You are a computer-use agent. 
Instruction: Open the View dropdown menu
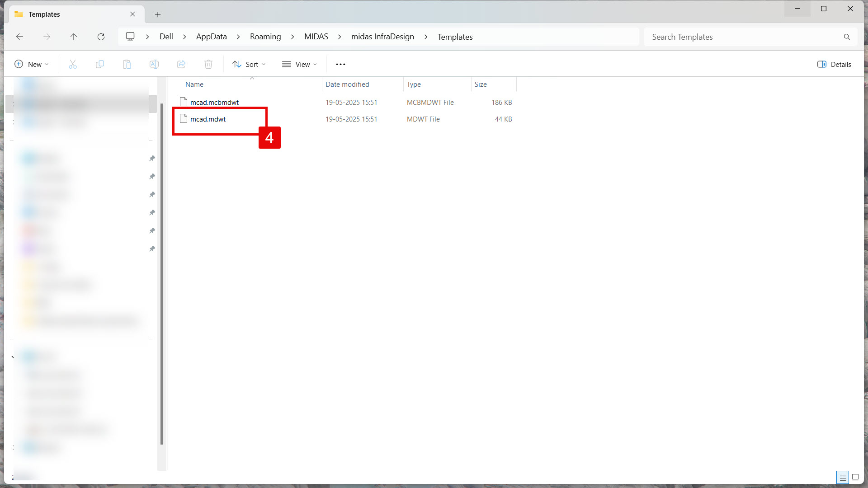pyautogui.click(x=299, y=64)
